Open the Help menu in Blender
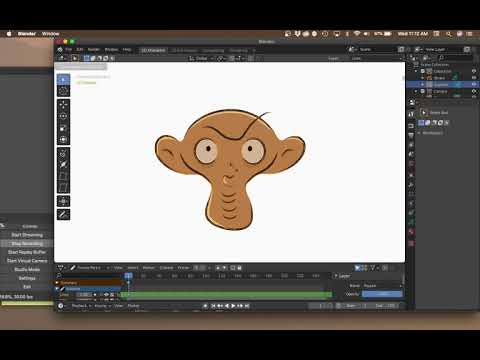480x360 pixels. [x=127, y=50]
